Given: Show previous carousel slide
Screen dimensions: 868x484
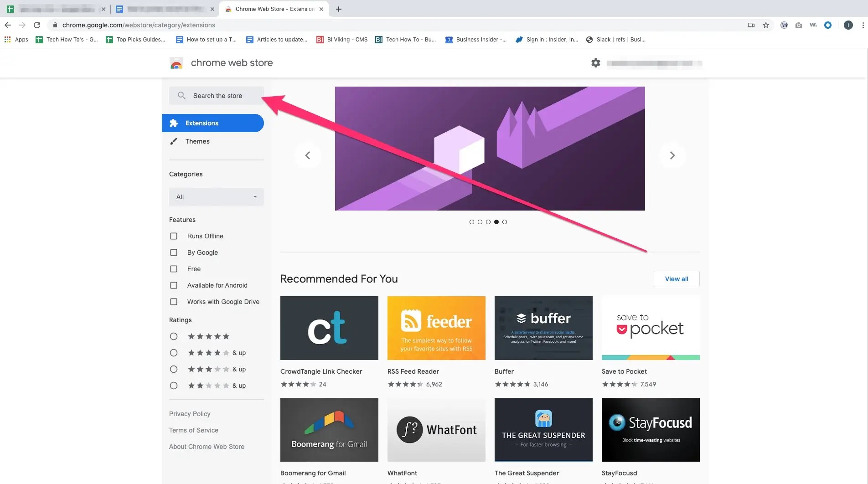Looking at the screenshot, I should click(308, 155).
